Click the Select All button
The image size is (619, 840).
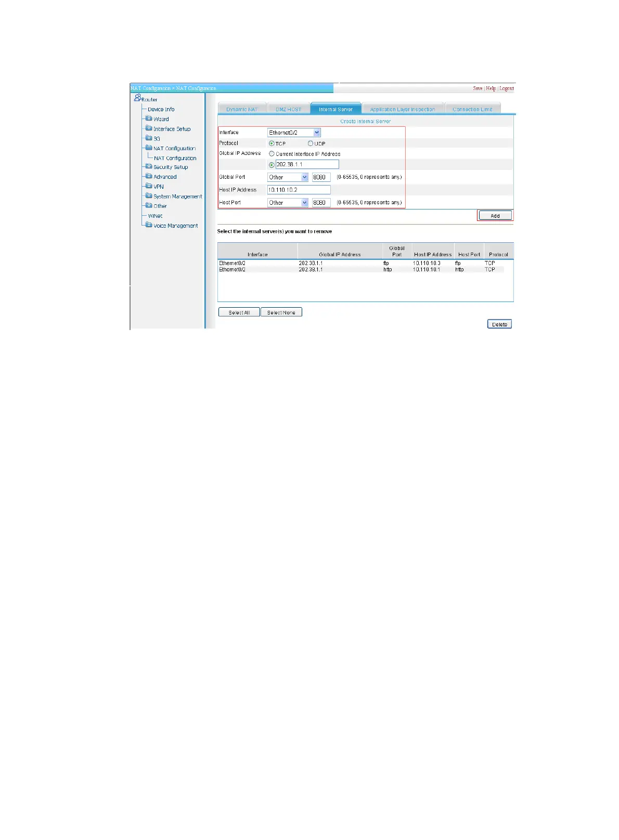coord(239,312)
